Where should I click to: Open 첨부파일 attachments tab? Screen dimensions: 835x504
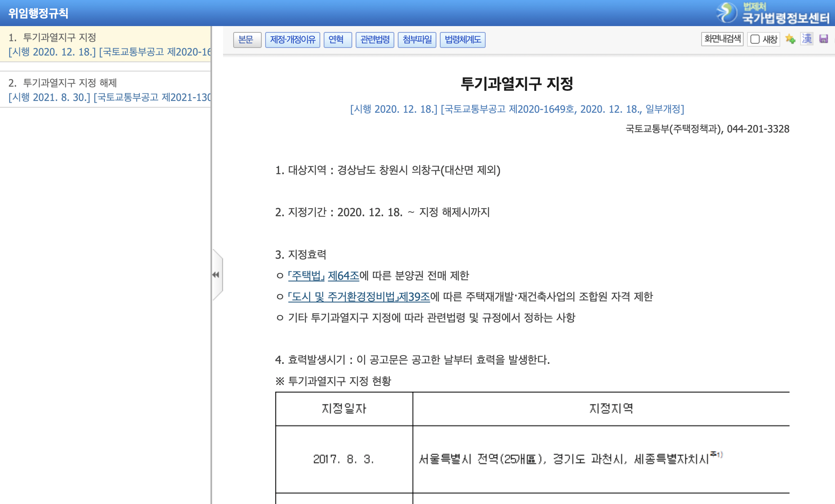point(417,40)
